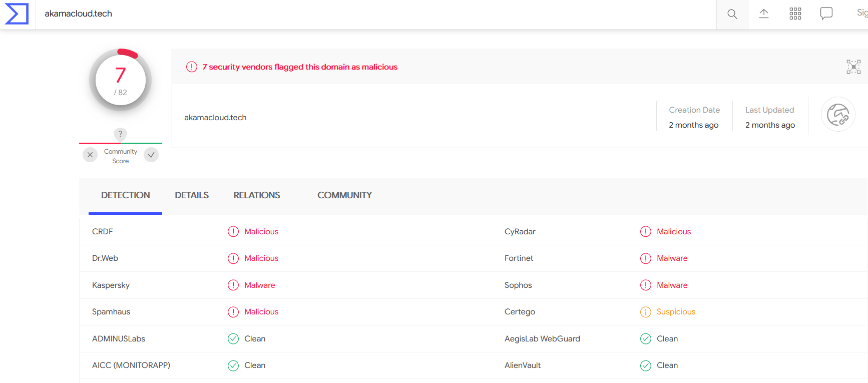Click the AICC clean checkmark icon
Image resolution: width=868 pixels, height=383 pixels.
point(233,365)
